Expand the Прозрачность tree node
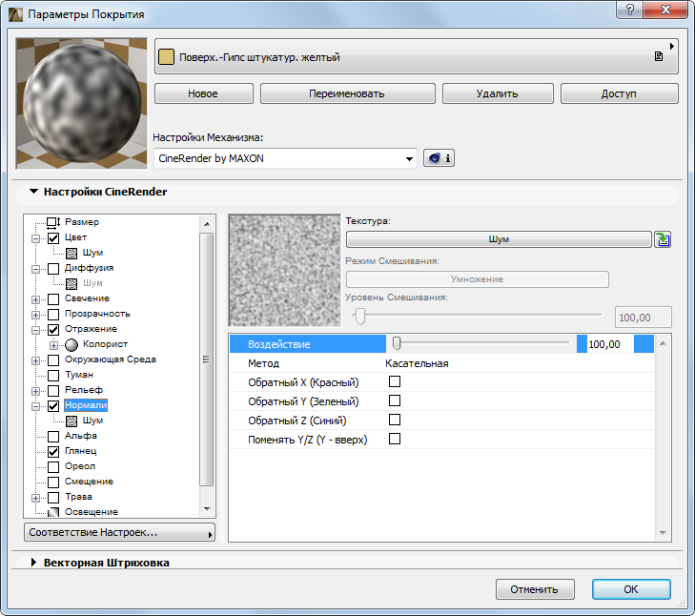Viewport: 695px width, 616px height. point(35,315)
